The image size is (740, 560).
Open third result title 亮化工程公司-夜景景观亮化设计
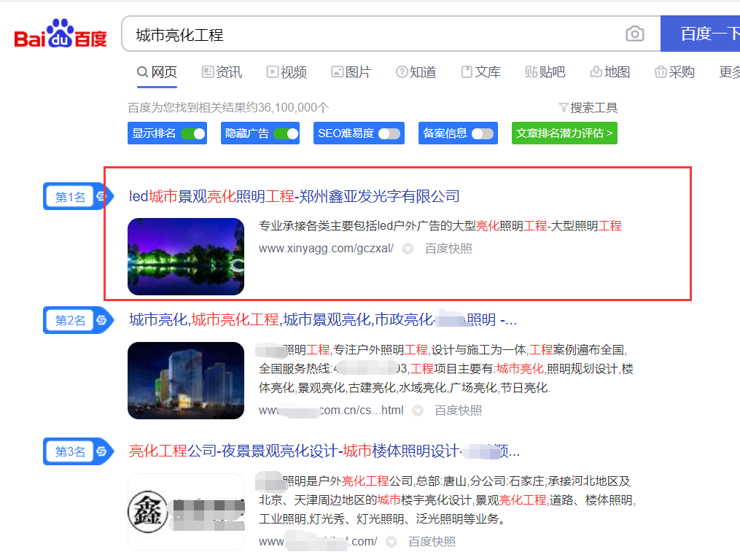tap(324, 451)
